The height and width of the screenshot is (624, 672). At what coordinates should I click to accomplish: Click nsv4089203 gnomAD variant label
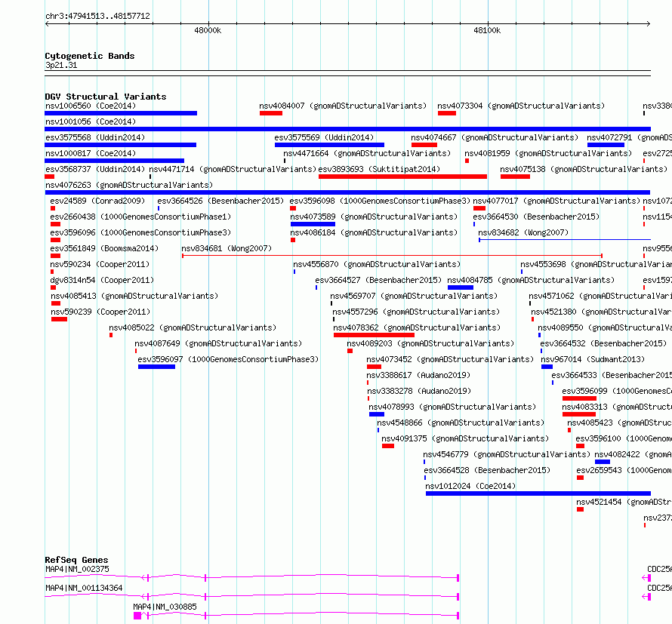tap(430, 343)
